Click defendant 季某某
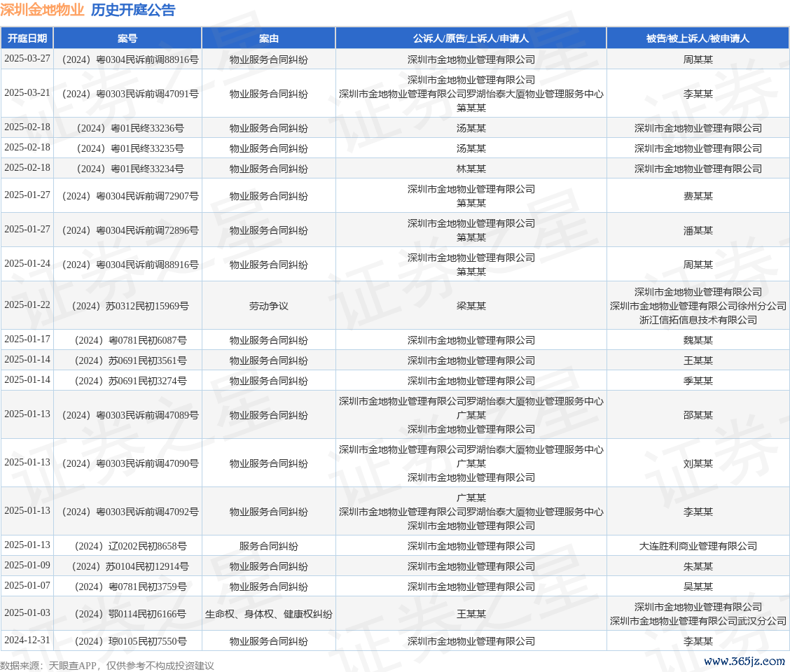This screenshot has height=672, width=790. (x=698, y=380)
